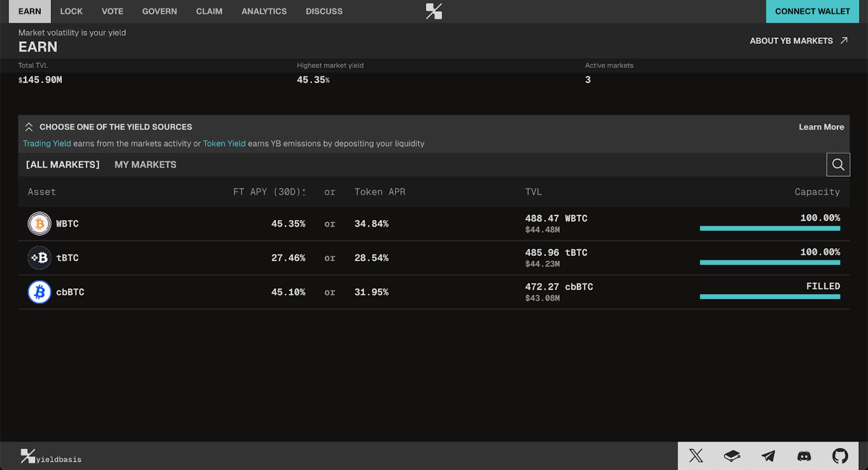Click cbBTC Token APR 31.95%
868x470 pixels.
click(x=371, y=292)
